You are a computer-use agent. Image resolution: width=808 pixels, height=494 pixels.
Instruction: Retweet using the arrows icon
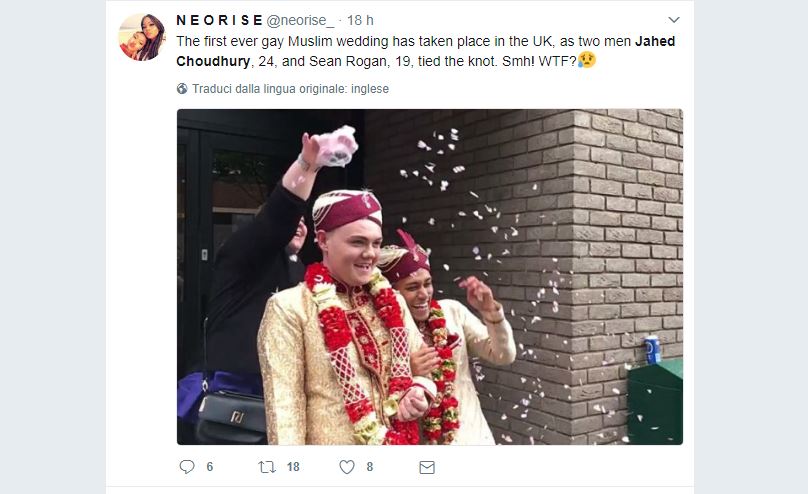click(x=267, y=467)
